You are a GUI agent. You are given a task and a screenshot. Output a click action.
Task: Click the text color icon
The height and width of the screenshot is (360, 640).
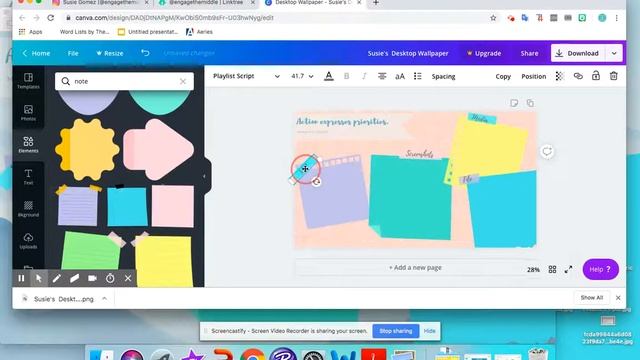[329, 76]
